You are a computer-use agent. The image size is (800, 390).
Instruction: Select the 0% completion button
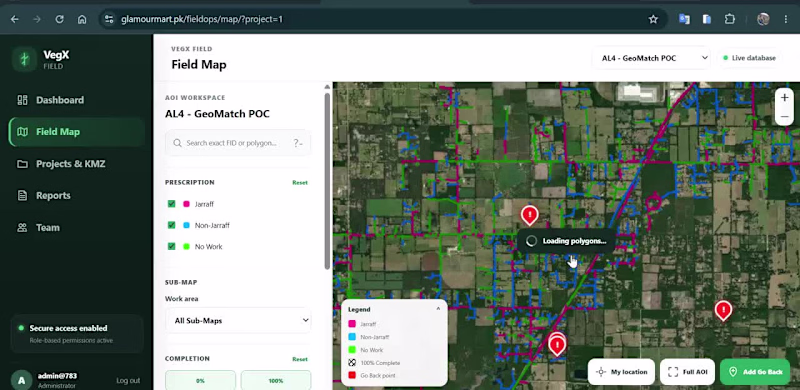click(x=201, y=380)
